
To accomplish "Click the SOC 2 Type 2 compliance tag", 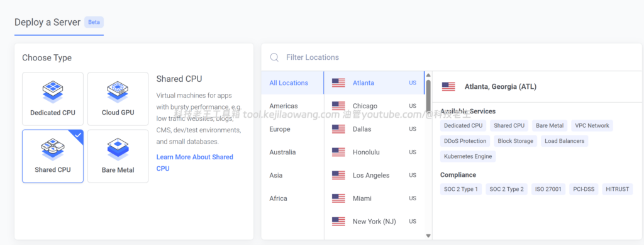I will (507, 190).
